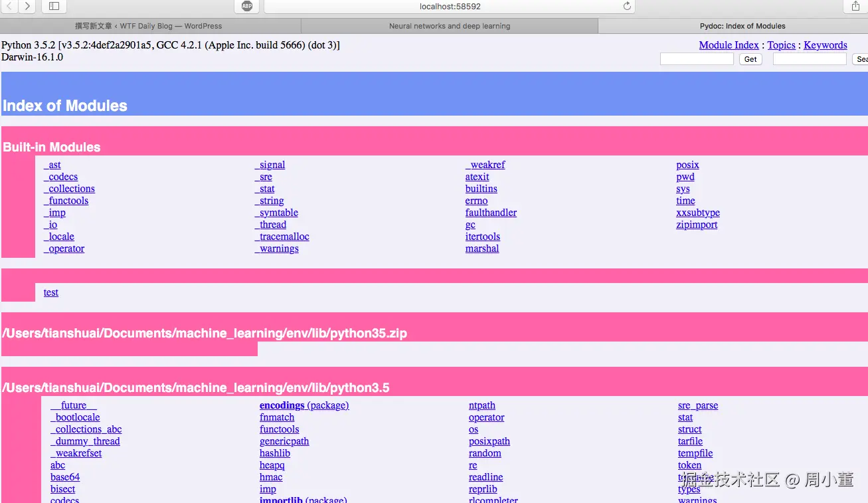Reload the page with refresh icon
The width and height of the screenshot is (868, 503).
pos(626,6)
